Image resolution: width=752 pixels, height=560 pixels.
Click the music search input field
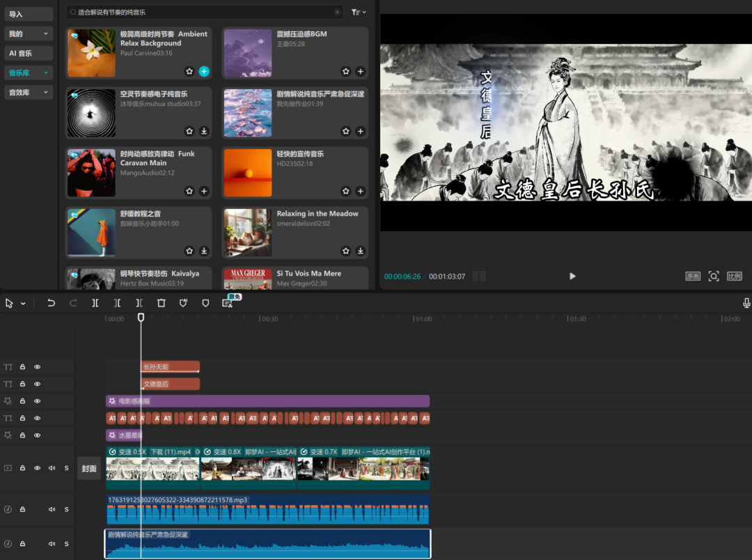click(202, 12)
